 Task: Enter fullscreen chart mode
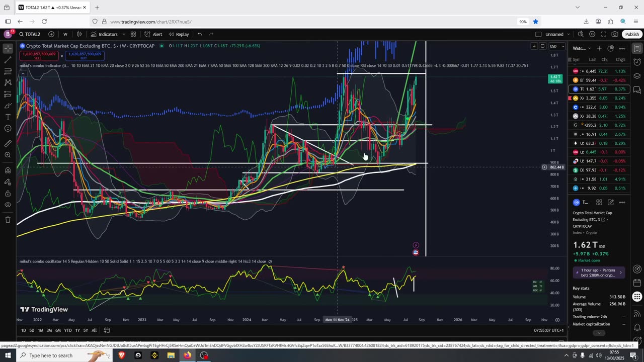click(603, 34)
